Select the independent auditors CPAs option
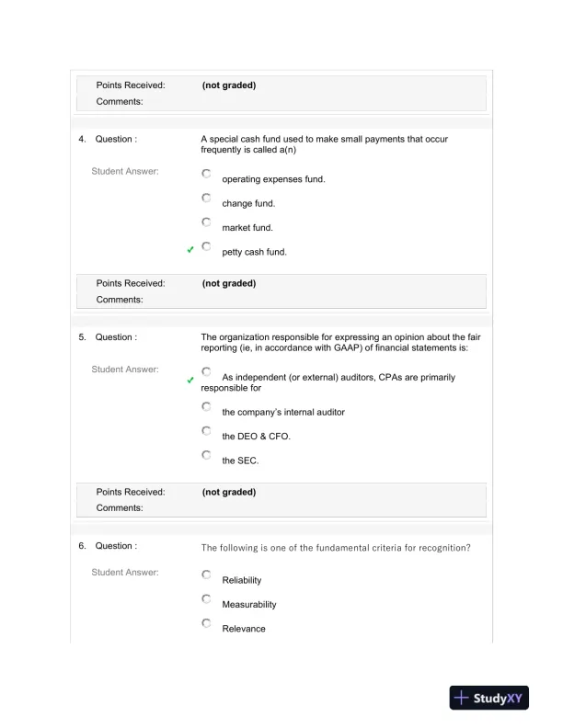 click(206, 371)
